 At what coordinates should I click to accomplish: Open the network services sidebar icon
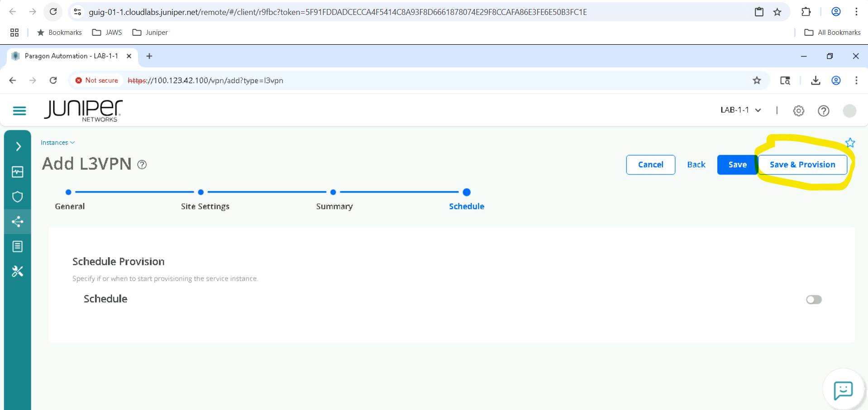[17, 221]
